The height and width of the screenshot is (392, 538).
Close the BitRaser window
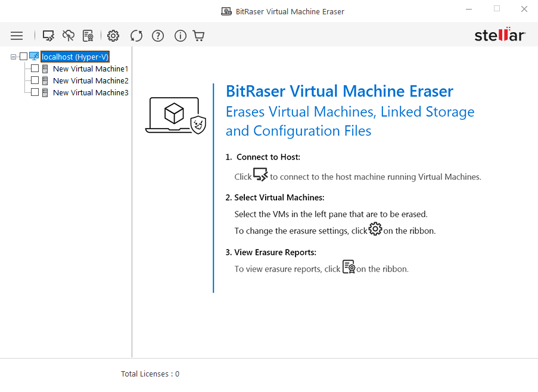point(524,10)
